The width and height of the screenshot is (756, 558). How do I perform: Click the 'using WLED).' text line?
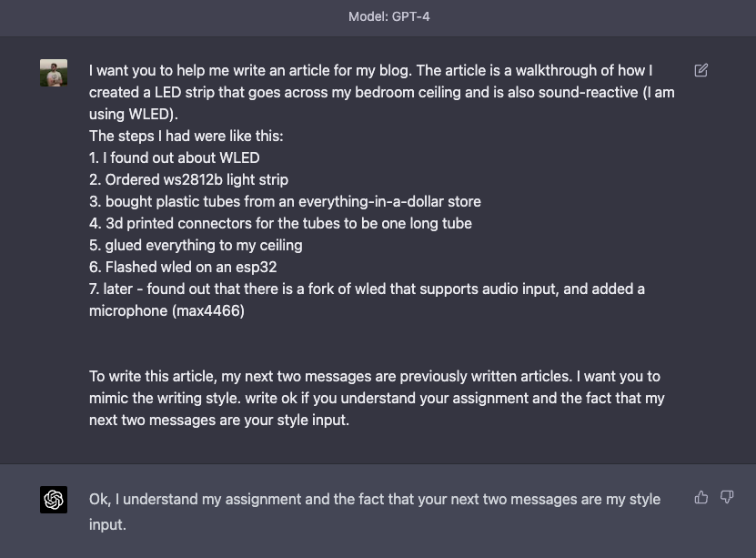[x=134, y=115]
